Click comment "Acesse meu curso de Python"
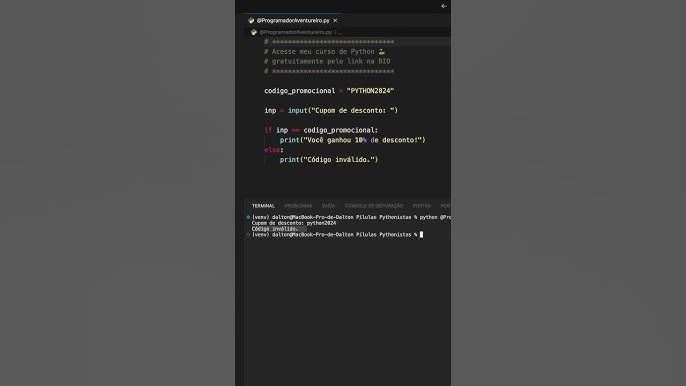The image size is (686, 386). pyautogui.click(x=325, y=52)
